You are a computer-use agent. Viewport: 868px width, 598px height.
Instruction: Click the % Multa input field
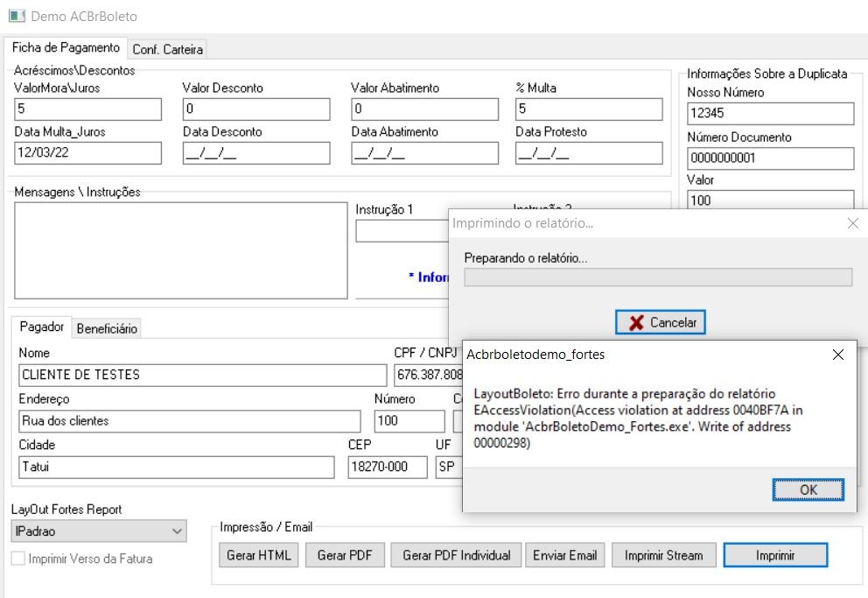click(589, 109)
